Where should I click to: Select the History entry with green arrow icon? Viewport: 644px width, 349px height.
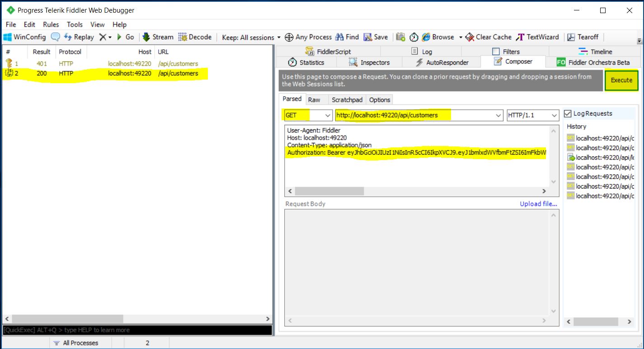pos(601,157)
